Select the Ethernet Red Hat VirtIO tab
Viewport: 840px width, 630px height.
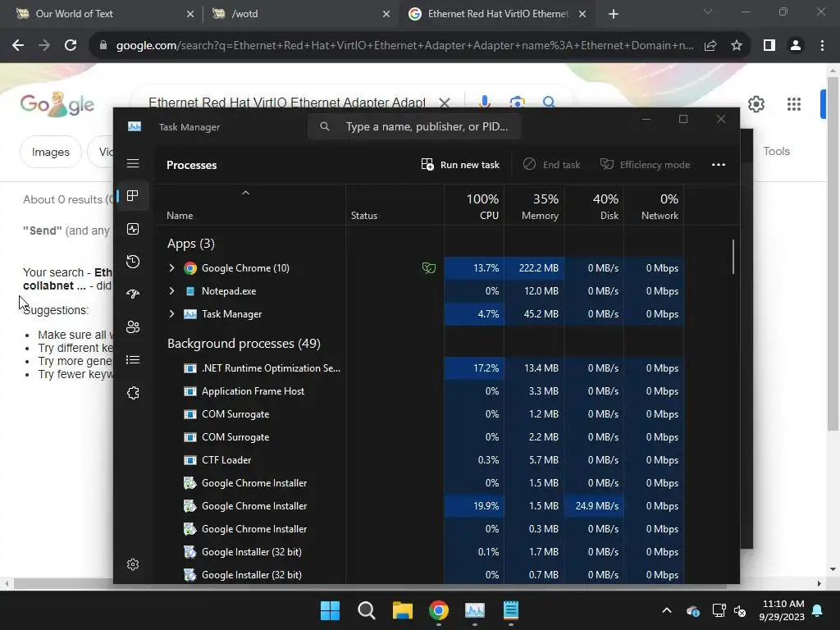click(x=495, y=14)
